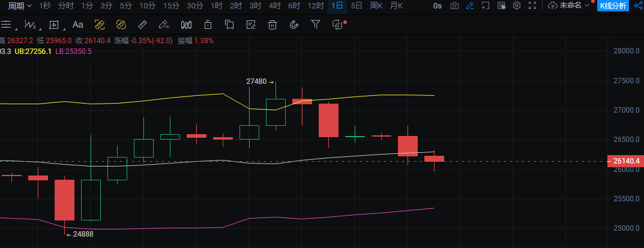Open the funnel filter icon

(x=316, y=25)
